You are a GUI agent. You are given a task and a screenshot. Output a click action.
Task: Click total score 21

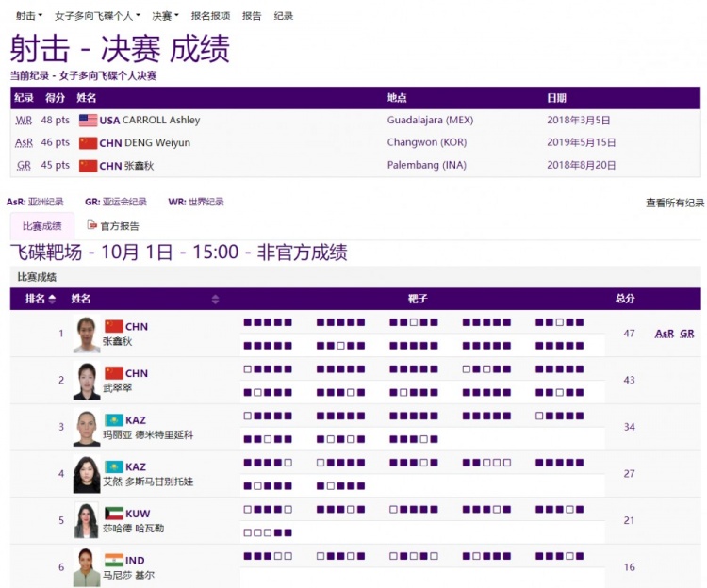tap(629, 520)
